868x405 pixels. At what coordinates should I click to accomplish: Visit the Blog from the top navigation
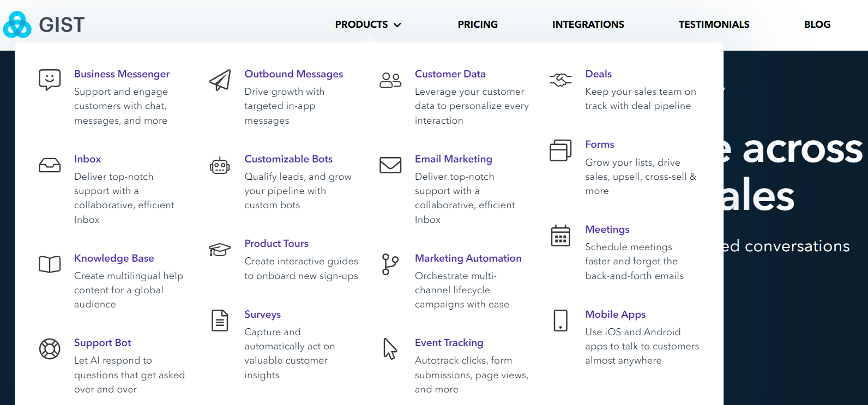click(x=817, y=25)
